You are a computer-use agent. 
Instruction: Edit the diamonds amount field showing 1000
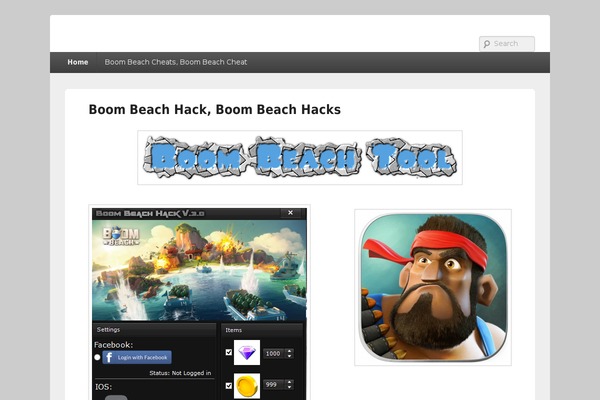(x=274, y=353)
